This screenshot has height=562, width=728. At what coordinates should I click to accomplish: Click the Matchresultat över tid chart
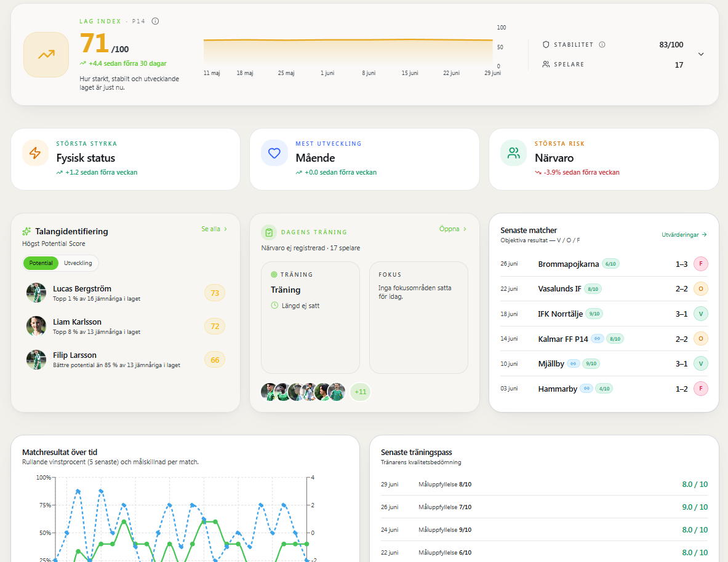(x=181, y=519)
